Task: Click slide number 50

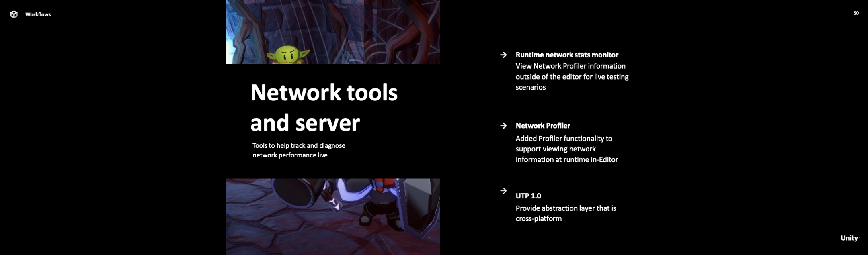Action: 856,13
